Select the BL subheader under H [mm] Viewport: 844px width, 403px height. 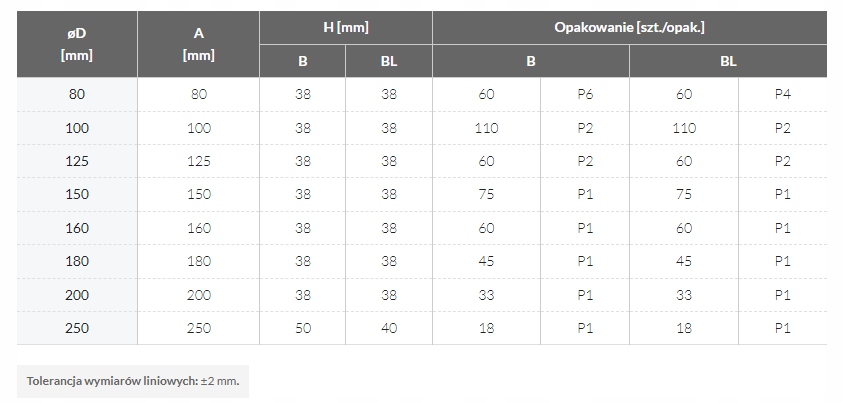(388, 61)
